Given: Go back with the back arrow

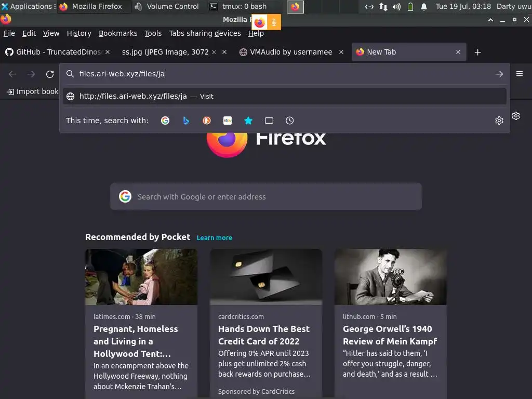Looking at the screenshot, I should coord(12,74).
